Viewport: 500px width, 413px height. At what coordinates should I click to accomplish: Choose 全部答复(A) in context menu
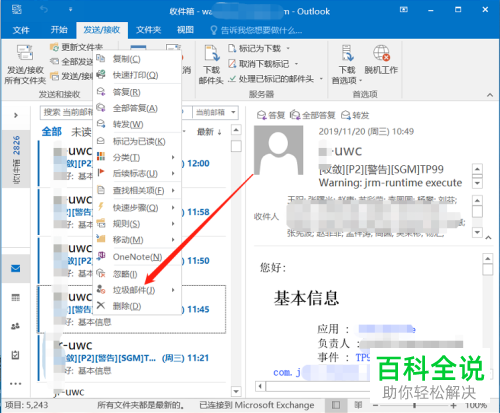(137, 108)
